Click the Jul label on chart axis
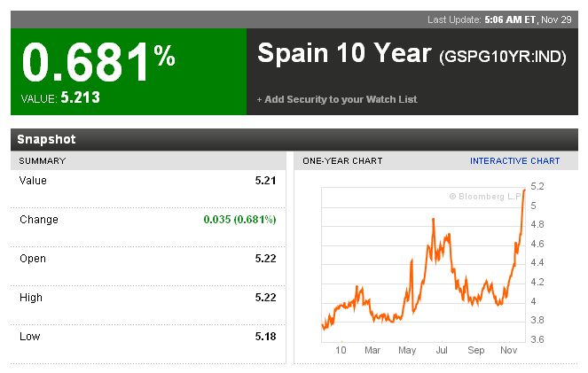The width and height of the screenshot is (588, 373). click(442, 350)
